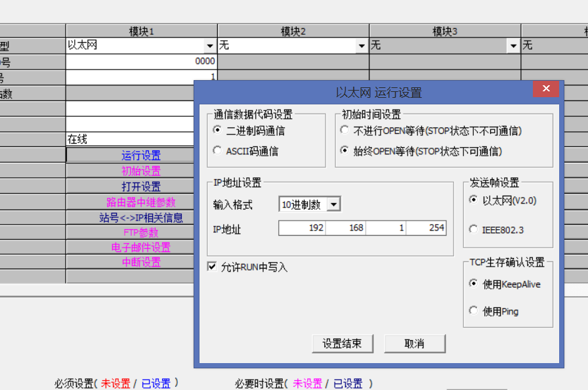Expand 模块1 network type dropdown
The width and height of the screenshot is (588, 390).
tap(210, 46)
